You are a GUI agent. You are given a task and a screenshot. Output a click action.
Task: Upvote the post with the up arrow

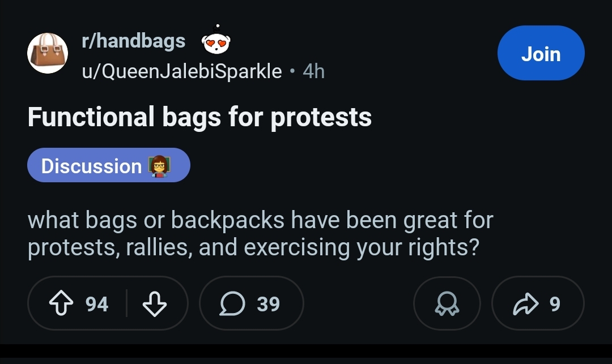point(61,303)
